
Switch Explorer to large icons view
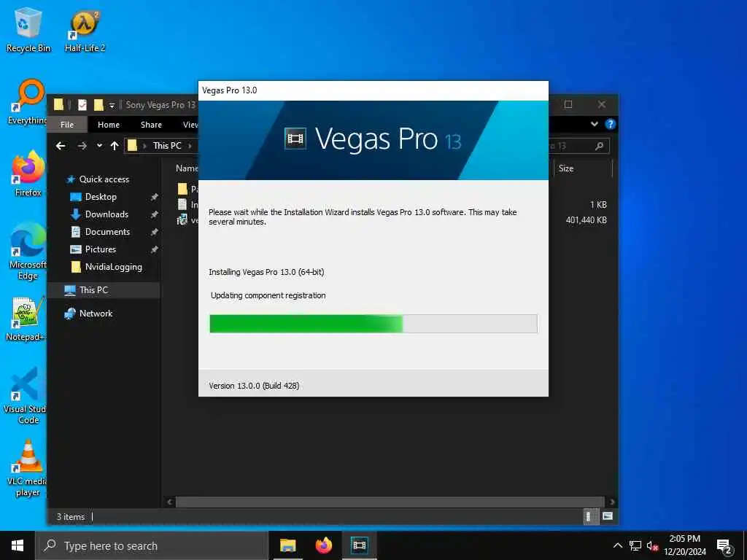(x=608, y=516)
